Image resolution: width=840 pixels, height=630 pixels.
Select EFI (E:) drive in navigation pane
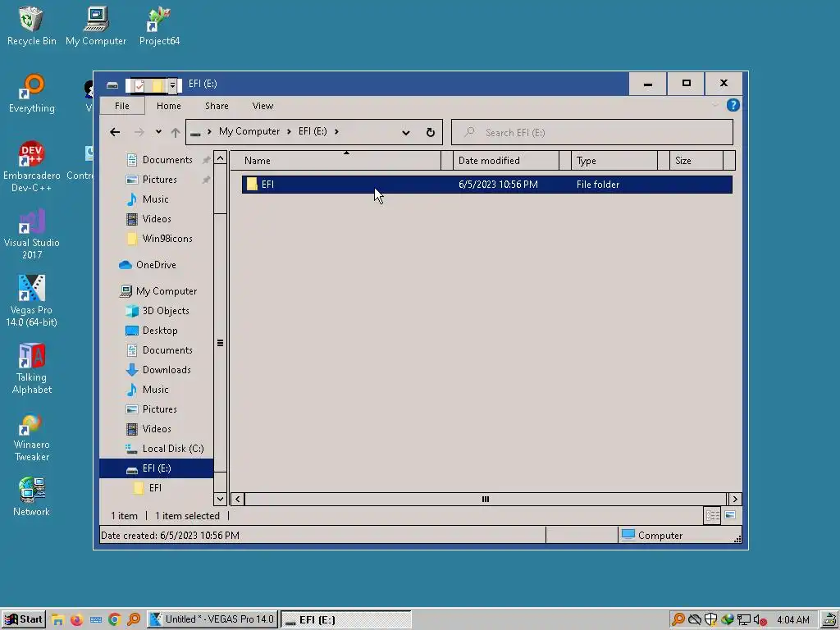click(157, 468)
